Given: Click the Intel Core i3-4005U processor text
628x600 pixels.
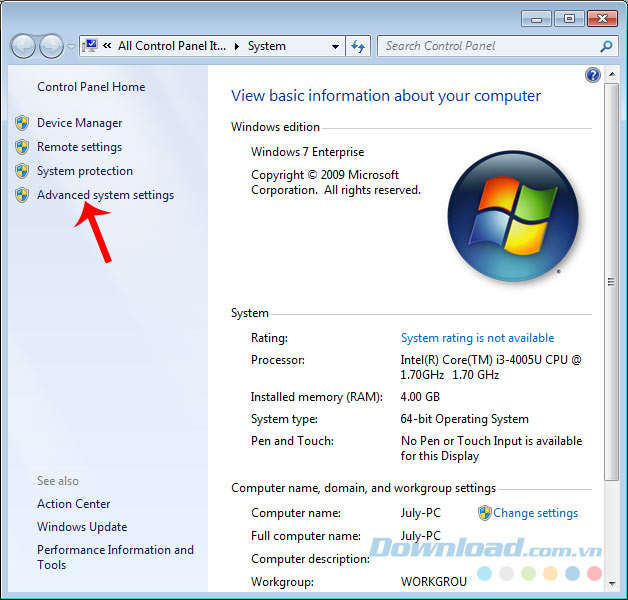Looking at the screenshot, I should 491,367.
